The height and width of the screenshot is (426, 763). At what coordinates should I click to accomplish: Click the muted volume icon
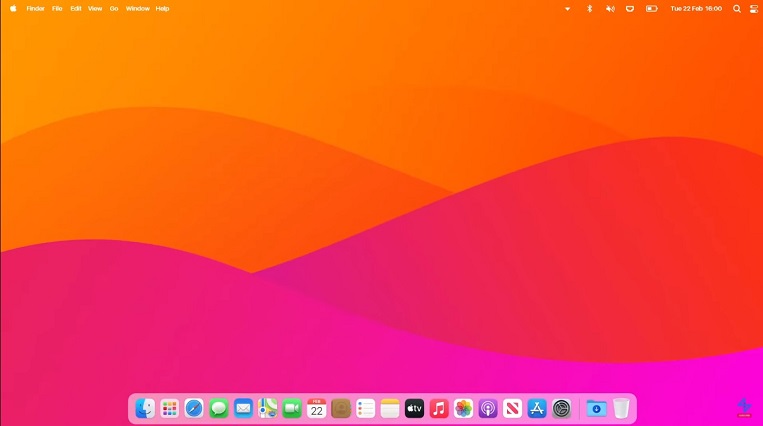(x=610, y=8)
